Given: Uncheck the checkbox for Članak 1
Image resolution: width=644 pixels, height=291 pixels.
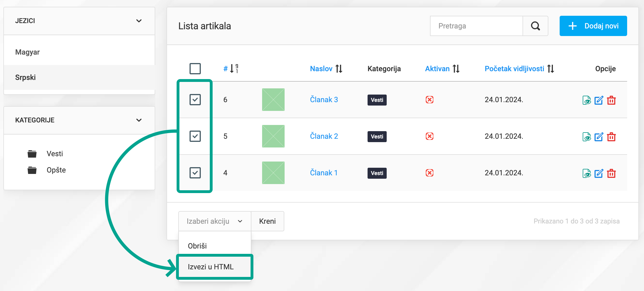Looking at the screenshot, I should coord(195,173).
